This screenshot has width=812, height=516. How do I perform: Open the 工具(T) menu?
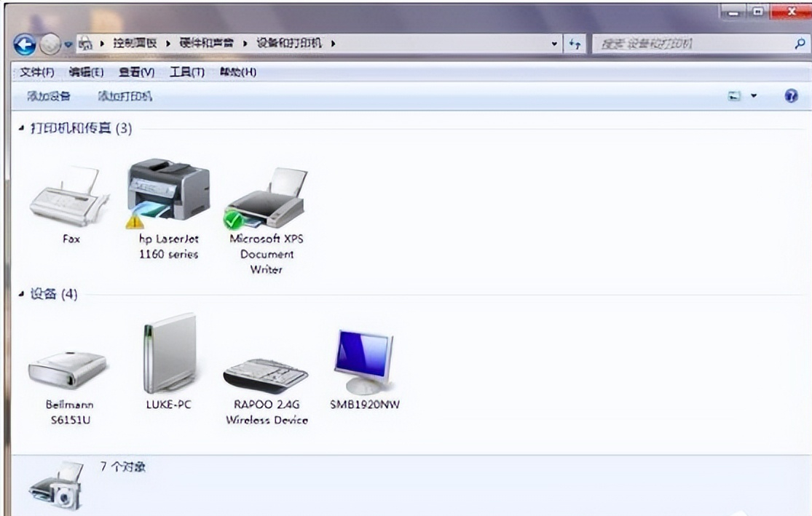(x=186, y=72)
